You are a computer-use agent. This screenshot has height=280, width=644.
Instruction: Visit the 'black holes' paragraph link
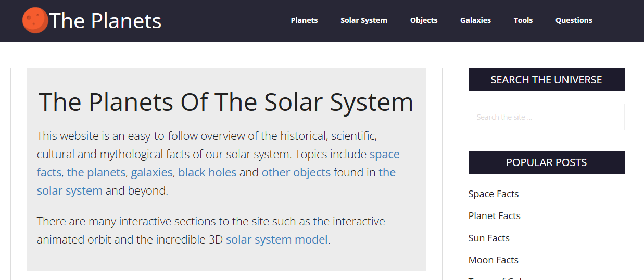[207, 172]
